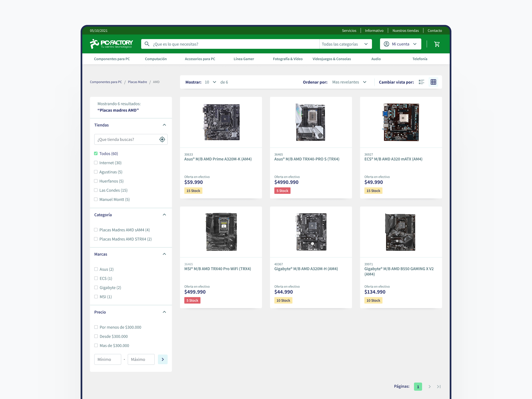This screenshot has width=532, height=399.
Task: Open the Mostrar 10 items dropdown
Action: [x=210, y=82]
